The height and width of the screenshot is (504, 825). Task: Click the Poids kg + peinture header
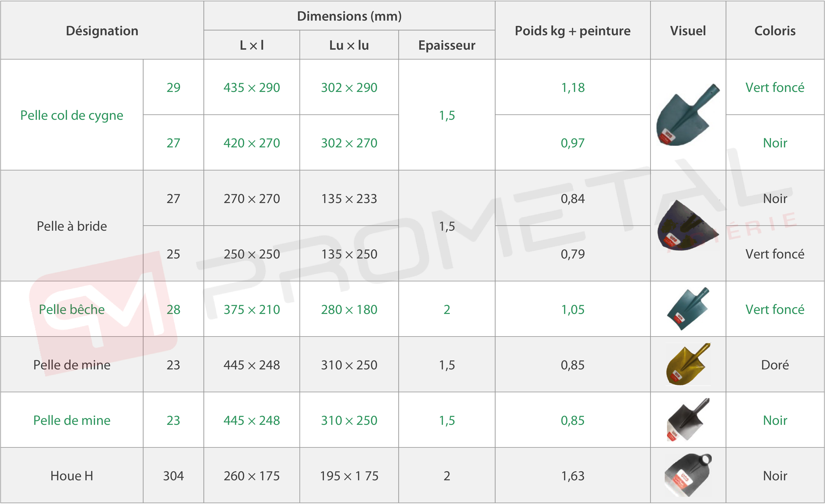pyautogui.click(x=573, y=31)
